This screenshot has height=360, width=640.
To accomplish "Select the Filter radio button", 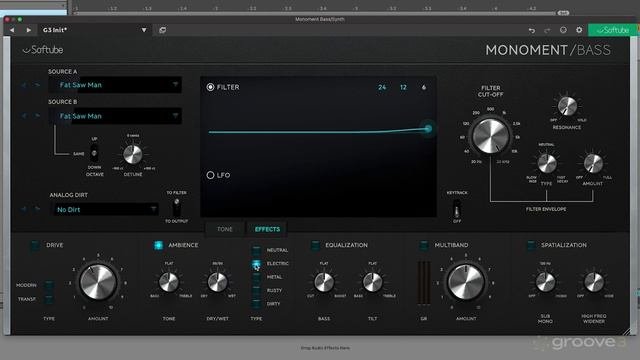I will click(x=210, y=87).
